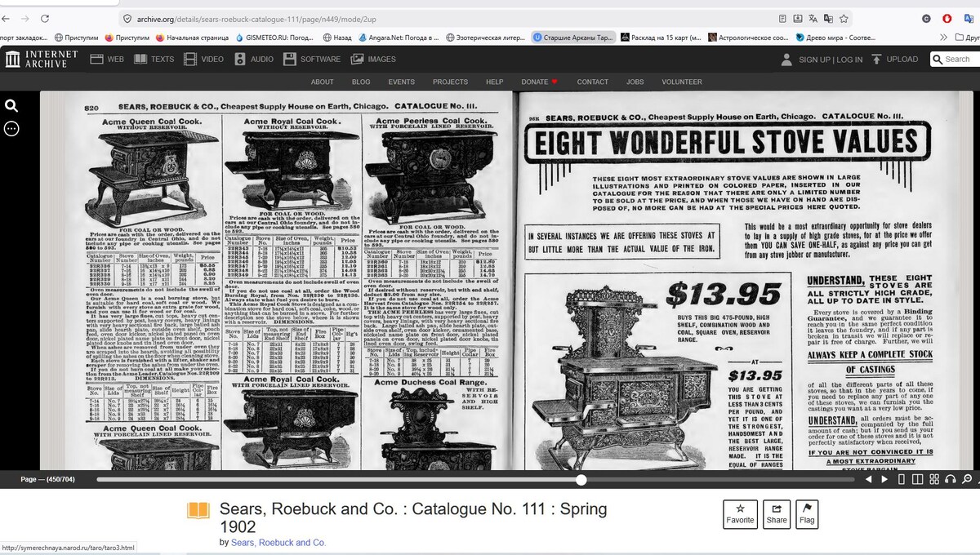
Task: Click the UPLOAD button
Action: point(894,59)
